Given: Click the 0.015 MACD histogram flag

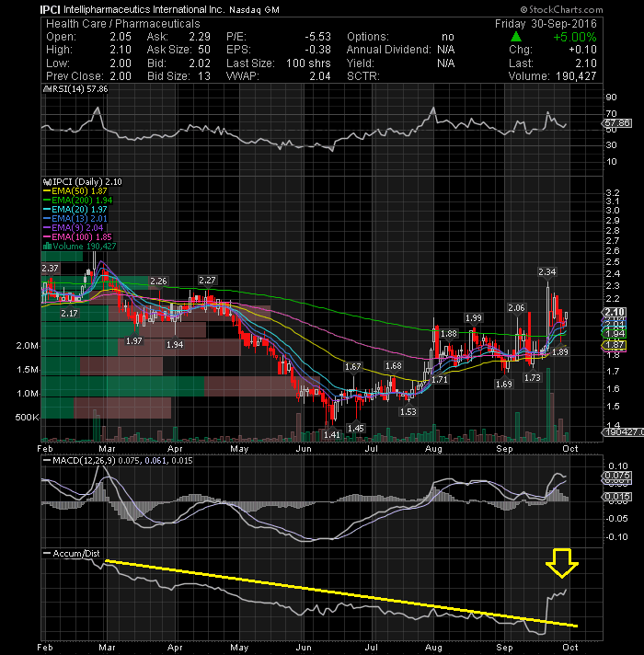Looking at the screenshot, I should point(616,496).
